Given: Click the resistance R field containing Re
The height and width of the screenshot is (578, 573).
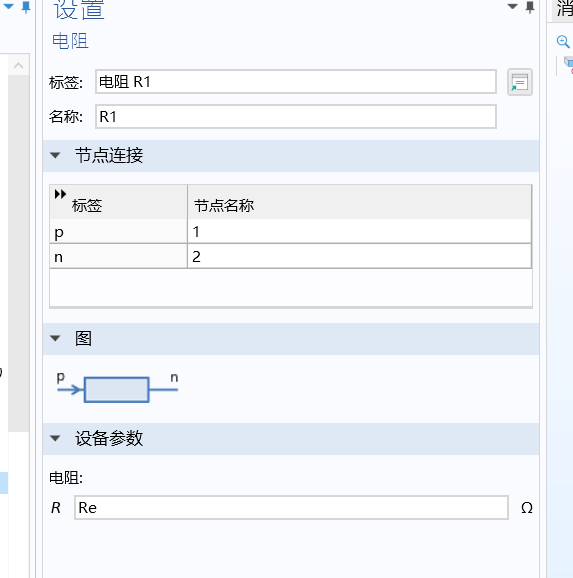Looking at the screenshot, I should point(291,508).
